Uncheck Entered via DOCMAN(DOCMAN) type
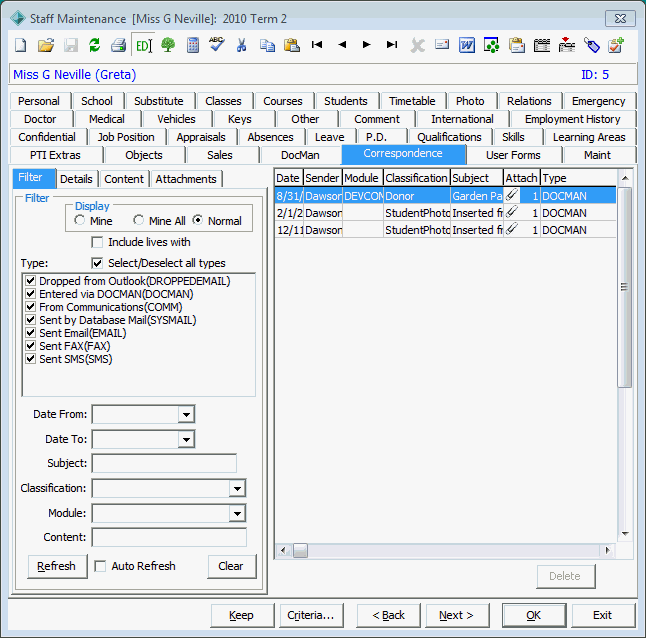The image size is (646, 638). point(30,294)
